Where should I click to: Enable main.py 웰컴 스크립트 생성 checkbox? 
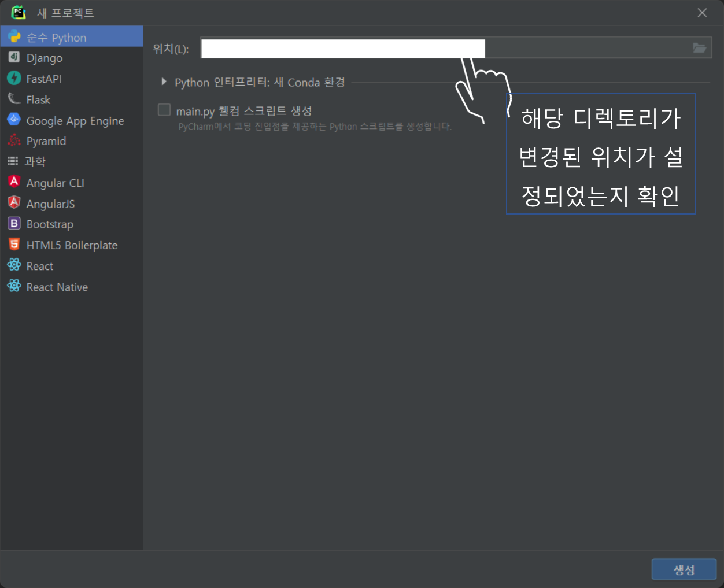click(x=164, y=110)
